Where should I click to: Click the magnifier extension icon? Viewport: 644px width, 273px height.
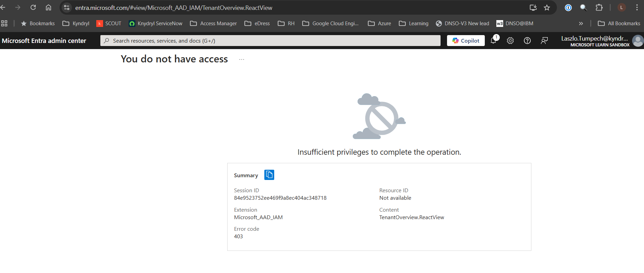[x=583, y=7]
